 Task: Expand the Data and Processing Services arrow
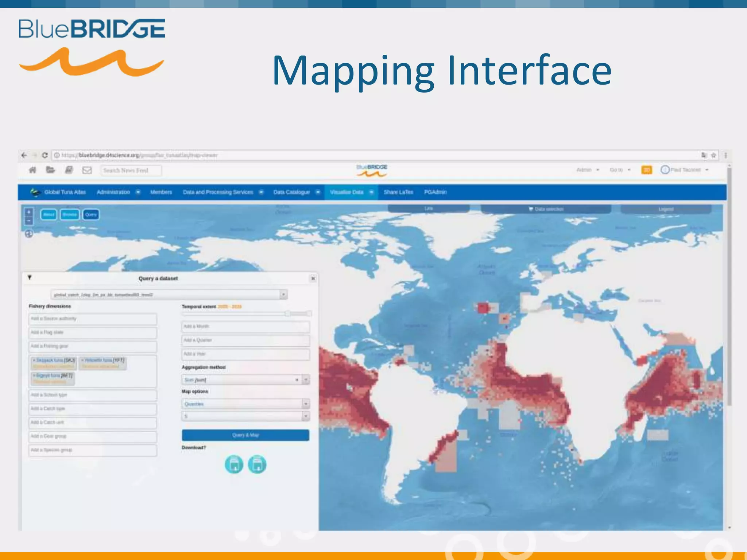[x=261, y=192]
